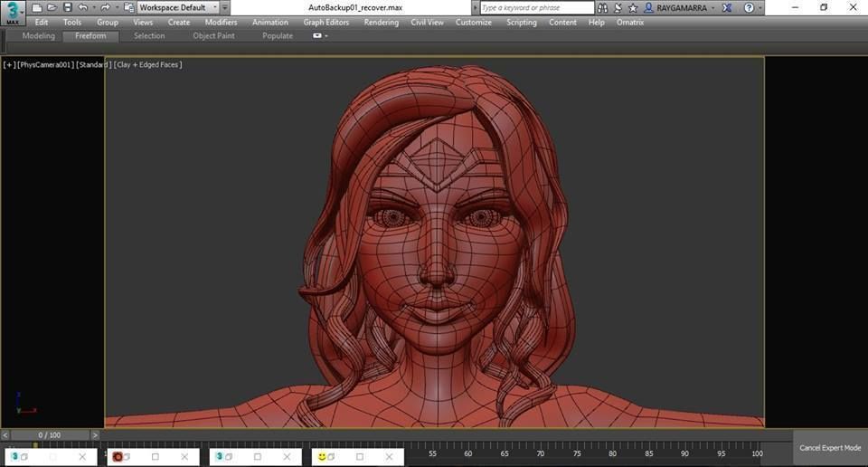Open the Create menu
The height and width of the screenshot is (467, 868).
tap(179, 22)
